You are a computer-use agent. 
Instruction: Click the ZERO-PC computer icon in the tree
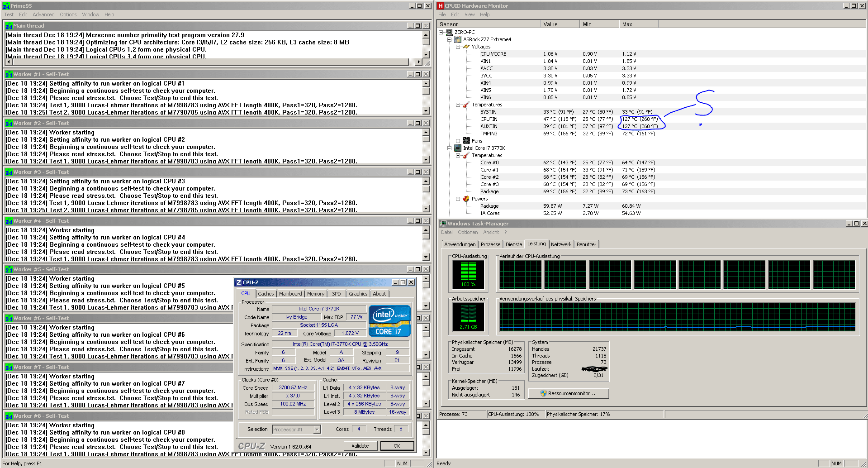click(449, 32)
